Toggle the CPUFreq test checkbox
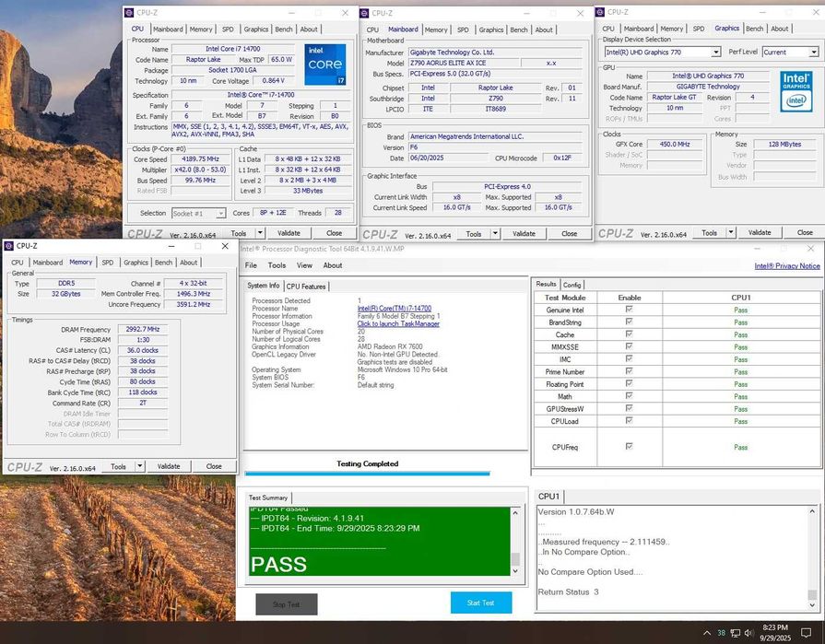This screenshot has width=825, height=644. 629,446
